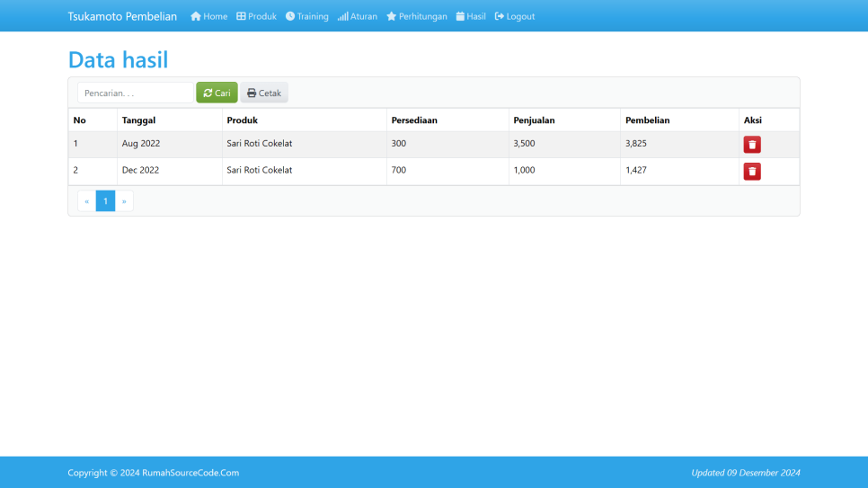Select page 1 in pagination
The width and height of the screenshot is (868, 488).
tap(105, 201)
